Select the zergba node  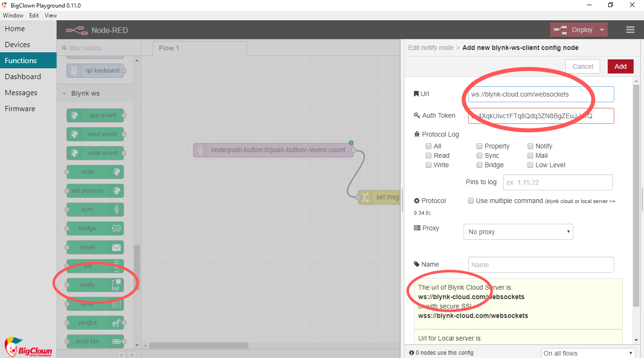(x=95, y=323)
